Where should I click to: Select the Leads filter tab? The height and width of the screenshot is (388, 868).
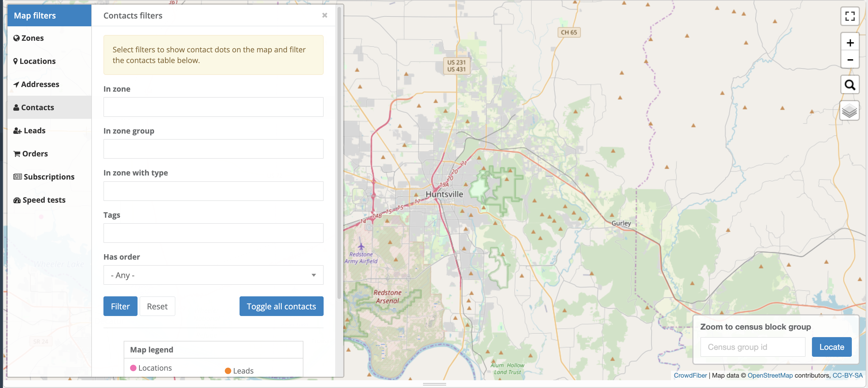tap(34, 130)
